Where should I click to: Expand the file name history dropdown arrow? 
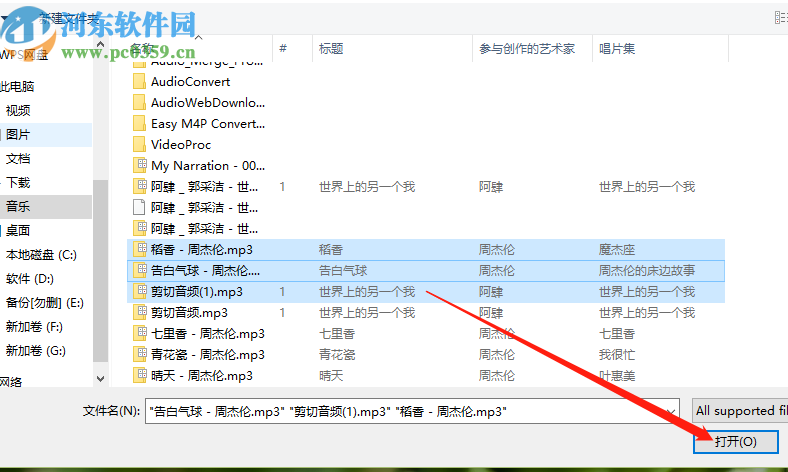click(x=671, y=411)
